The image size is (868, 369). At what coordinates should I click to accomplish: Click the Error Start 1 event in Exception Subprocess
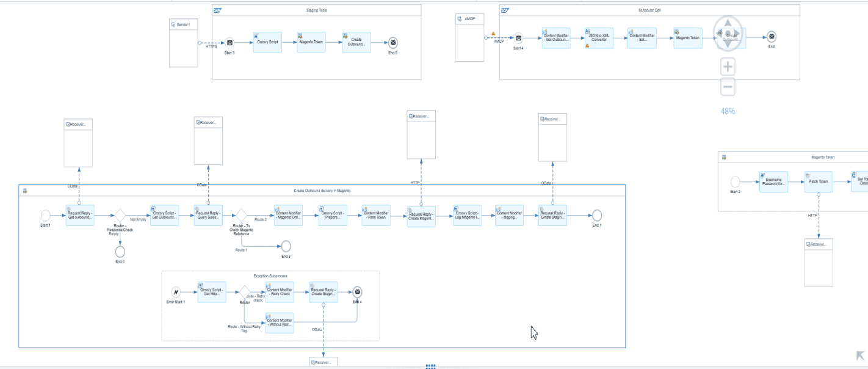coord(177,292)
